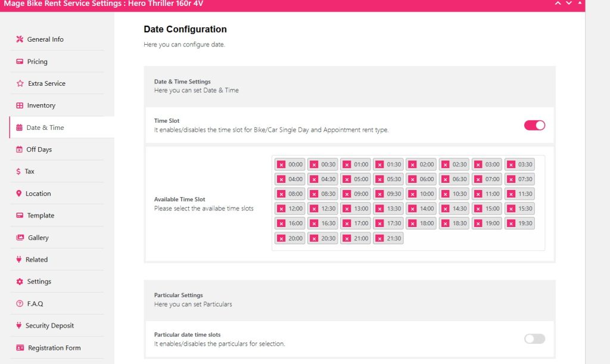Switch to the Tax tab
Viewport: 610px width, 364px height.
tap(29, 172)
